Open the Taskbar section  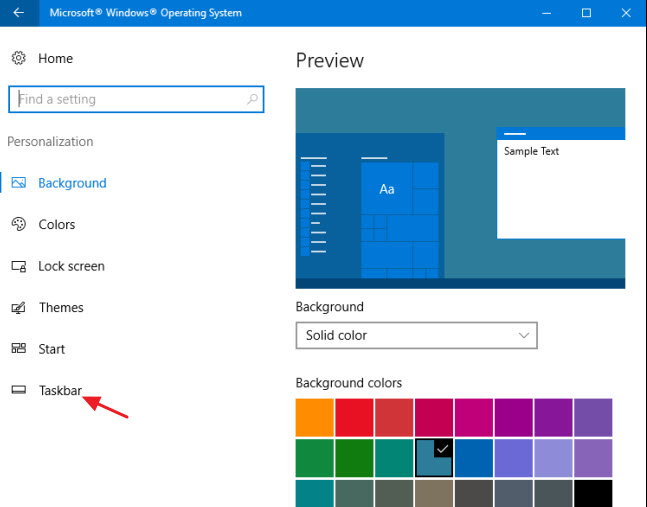pos(60,390)
